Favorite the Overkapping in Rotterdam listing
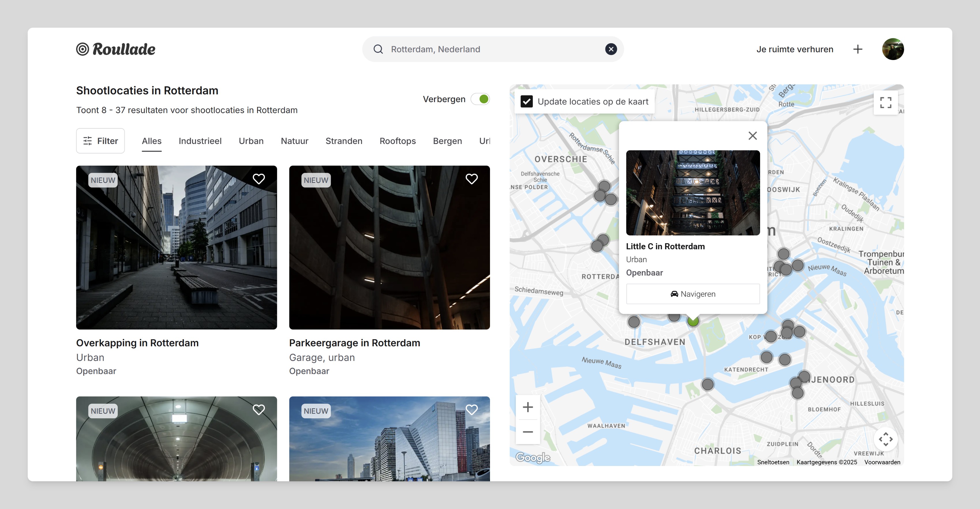 point(259,179)
